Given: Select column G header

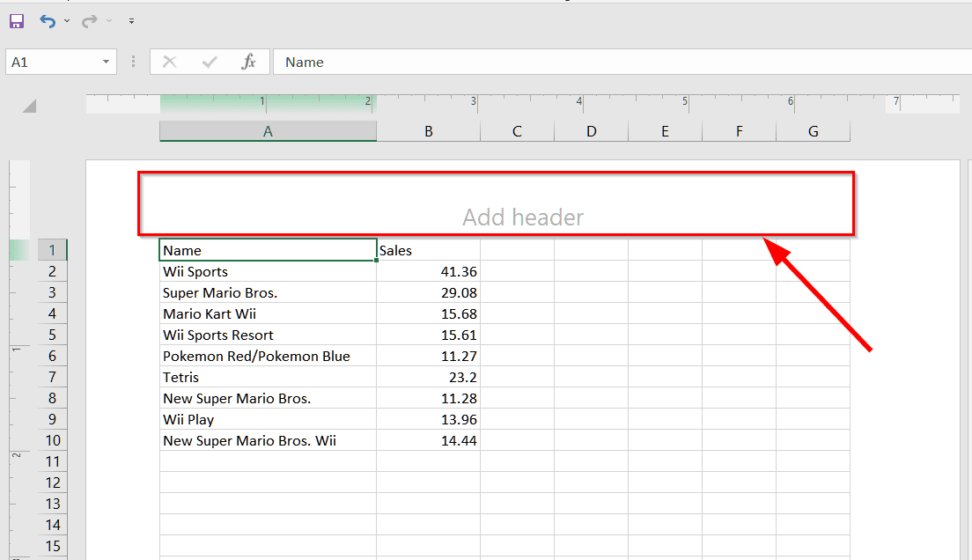Looking at the screenshot, I should point(813,131).
